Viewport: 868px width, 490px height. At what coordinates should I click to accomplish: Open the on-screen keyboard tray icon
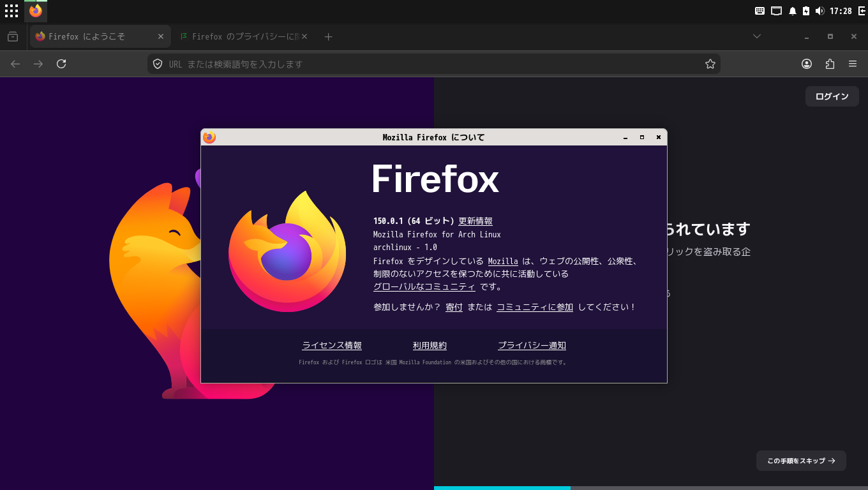[x=759, y=11]
